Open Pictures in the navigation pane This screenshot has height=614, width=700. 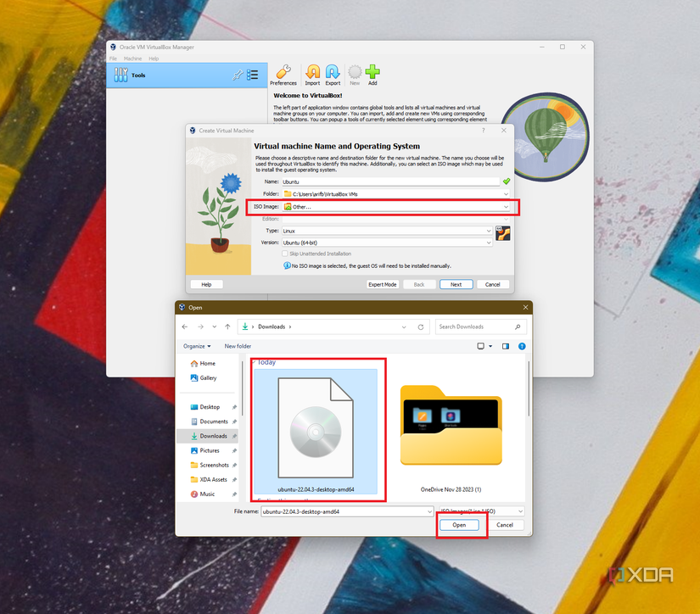pyautogui.click(x=210, y=450)
